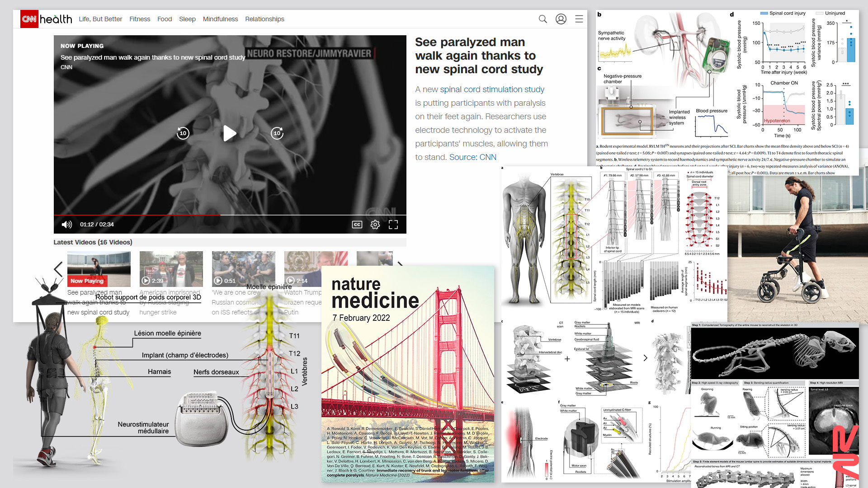Screen dimensions: 868x488
Task: Click the 'Negative-pressure chamber' label
Action: click(x=623, y=79)
